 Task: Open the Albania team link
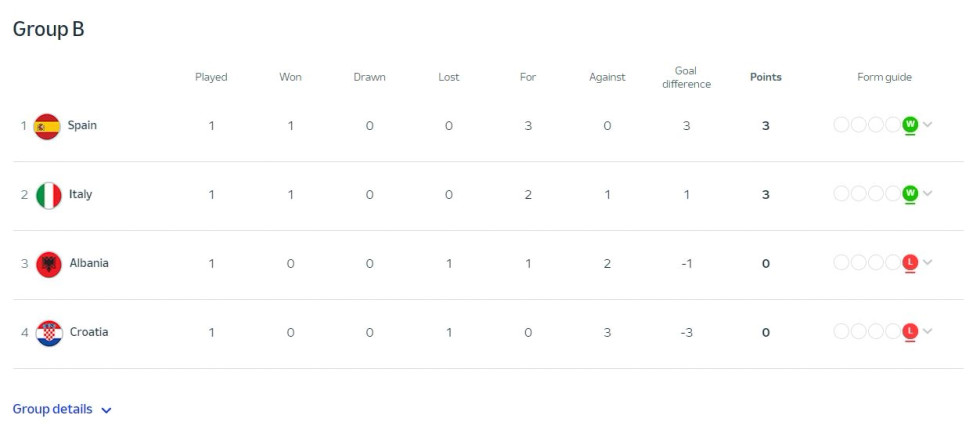click(x=89, y=263)
